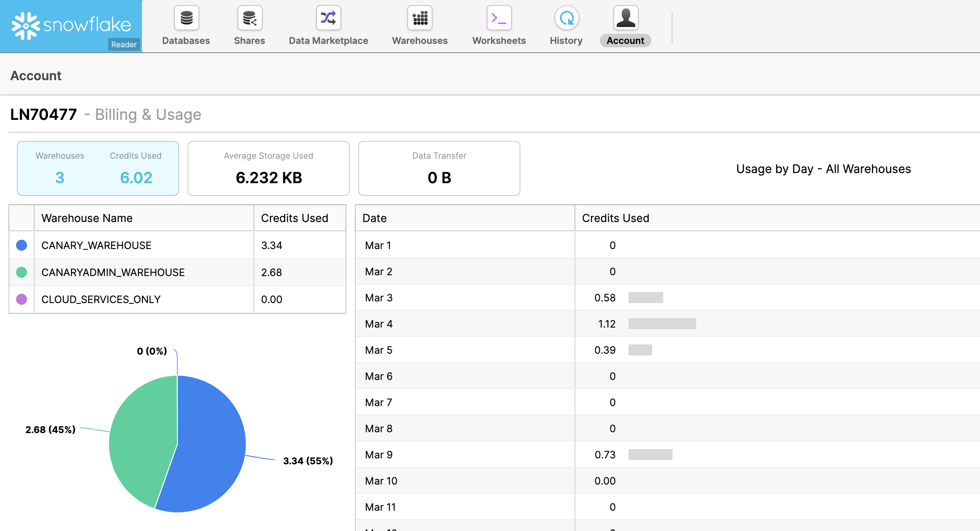
Task: Click the Snowflake logo
Action: 71,25
